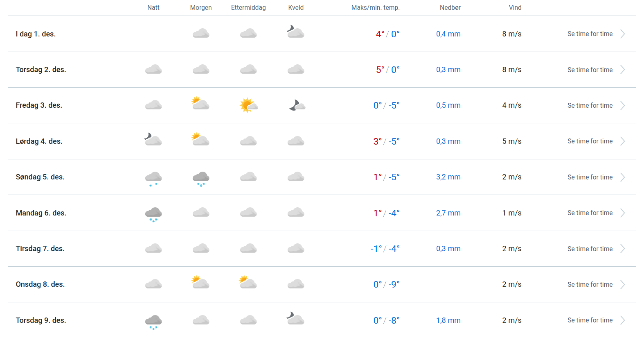The width and height of the screenshot is (644, 338).
Task: Click the night snow icon for Mandag 6. des.
Action: (x=153, y=214)
